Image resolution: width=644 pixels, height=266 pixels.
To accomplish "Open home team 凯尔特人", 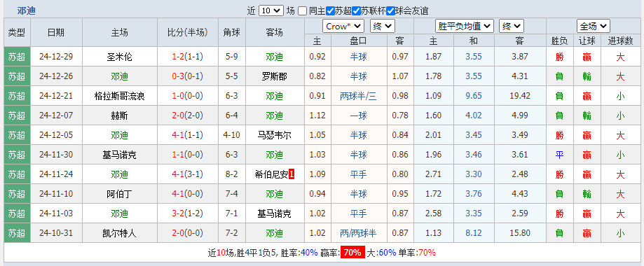I will pyautogui.click(x=120, y=233).
